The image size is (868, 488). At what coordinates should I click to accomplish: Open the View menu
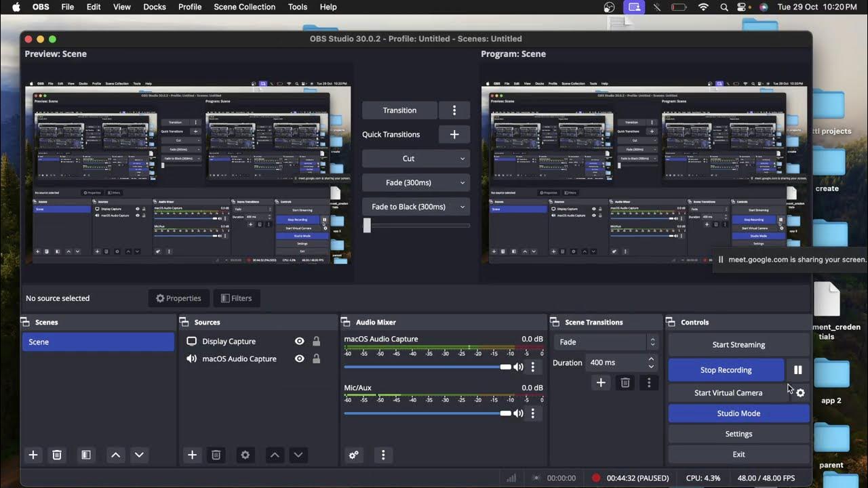pyautogui.click(x=122, y=7)
